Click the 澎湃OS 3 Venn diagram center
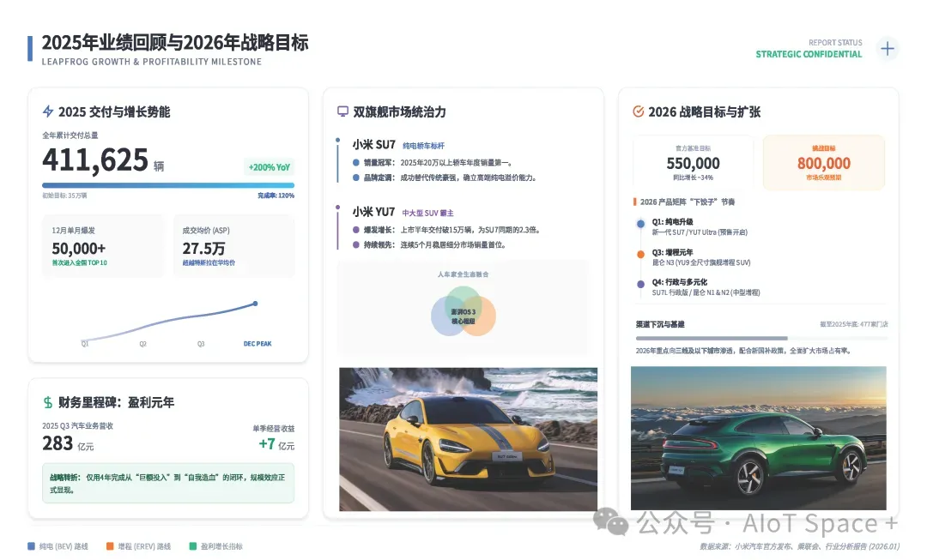Screen dimensions: 927x560 pos(463,316)
